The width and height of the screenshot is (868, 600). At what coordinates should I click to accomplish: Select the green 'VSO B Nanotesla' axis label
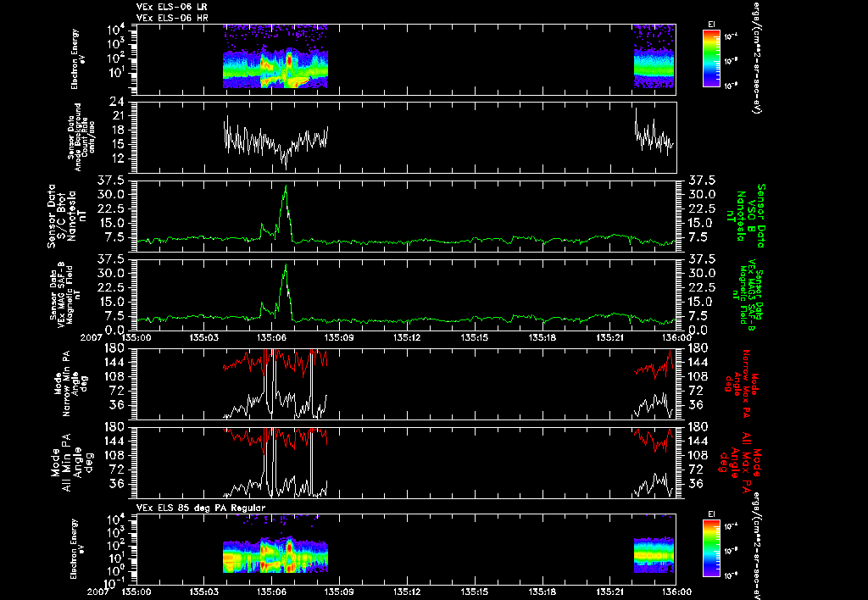746,216
